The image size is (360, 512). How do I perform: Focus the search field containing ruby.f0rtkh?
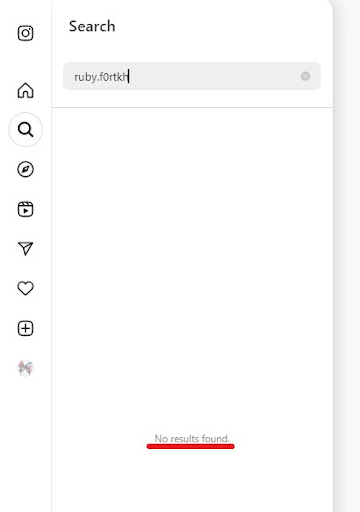[192, 76]
